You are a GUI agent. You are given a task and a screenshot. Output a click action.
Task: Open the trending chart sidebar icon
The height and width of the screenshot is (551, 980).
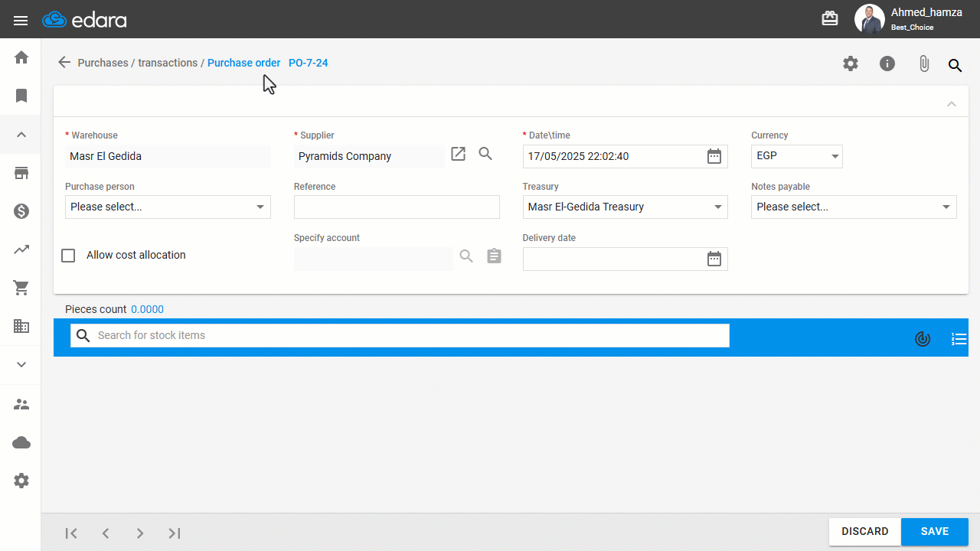pos(21,249)
